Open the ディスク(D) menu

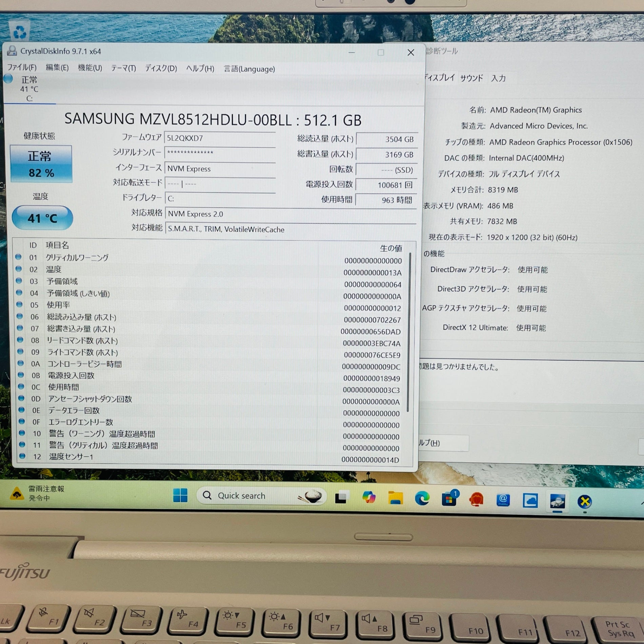pos(161,68)
